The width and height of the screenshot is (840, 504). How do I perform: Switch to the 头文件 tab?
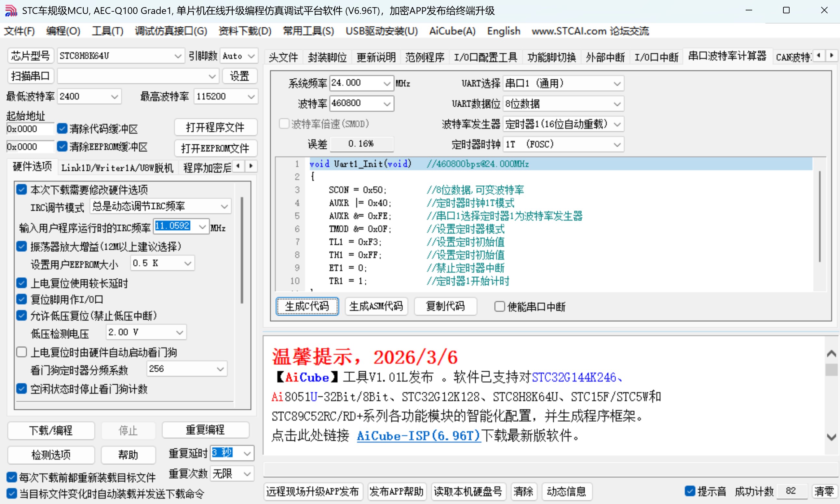pyautogui.click(x=283, y=57)
